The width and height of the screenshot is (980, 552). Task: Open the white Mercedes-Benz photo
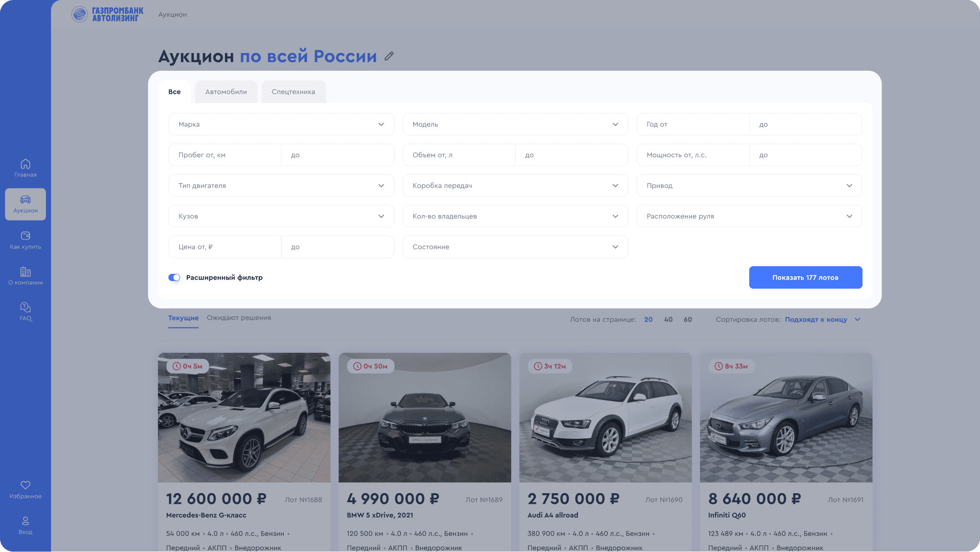click(244, 417)
